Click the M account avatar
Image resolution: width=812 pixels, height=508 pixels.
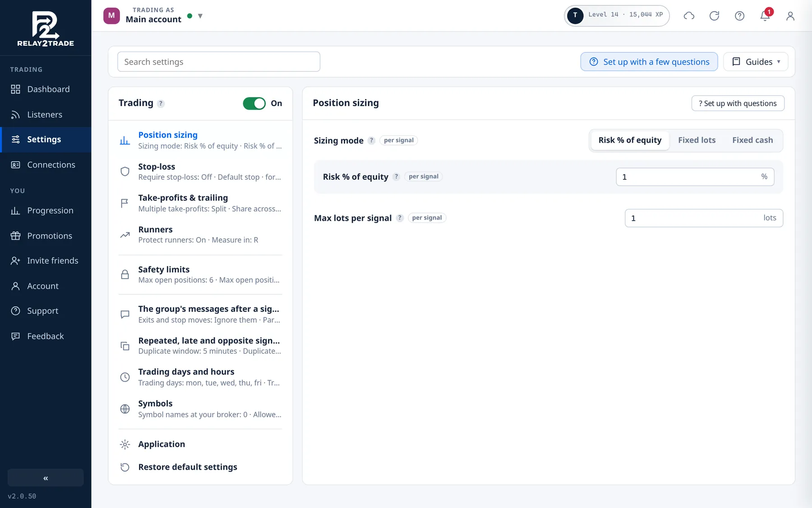click(x=111, y=15)
